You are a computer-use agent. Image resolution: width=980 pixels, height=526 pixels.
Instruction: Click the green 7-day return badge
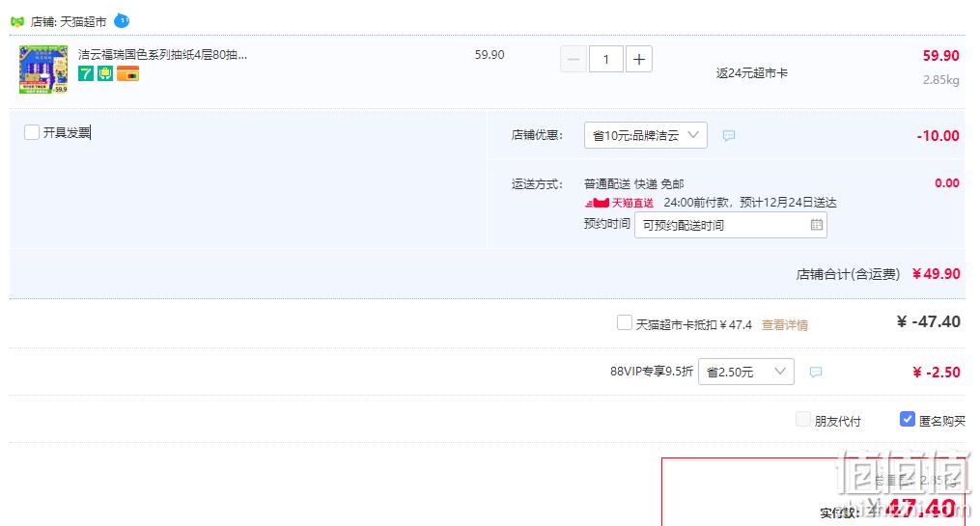pyautogui.click(x=86, y=73)
